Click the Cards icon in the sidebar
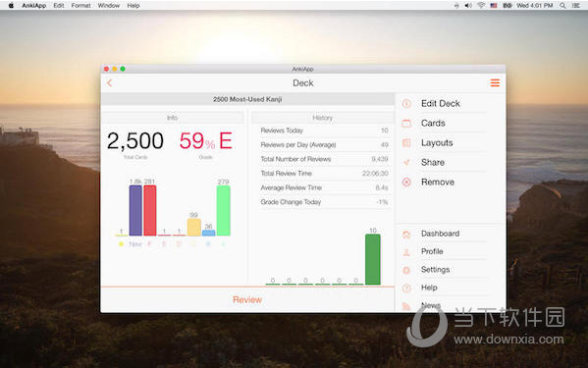 (x=406, y=124)
